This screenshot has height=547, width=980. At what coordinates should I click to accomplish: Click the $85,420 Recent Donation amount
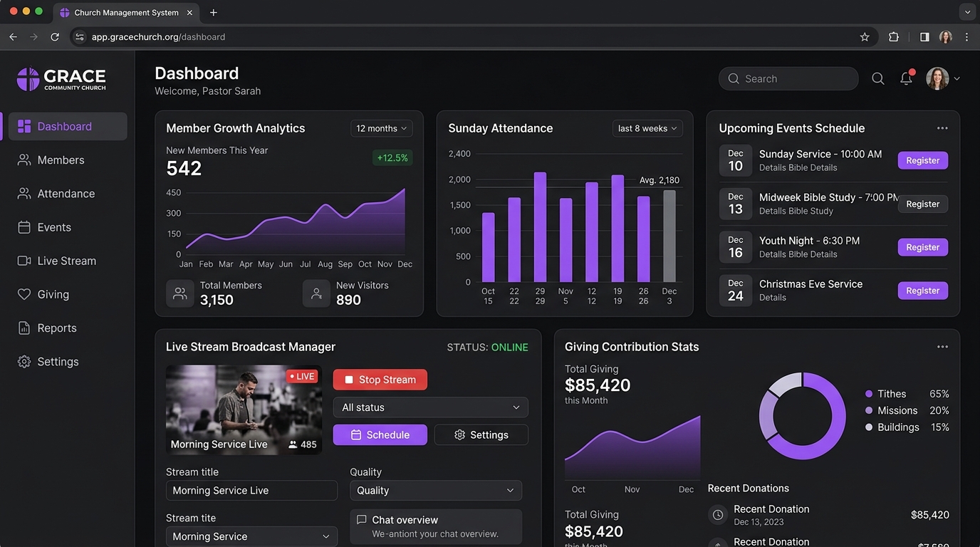[x=930, y=515]
